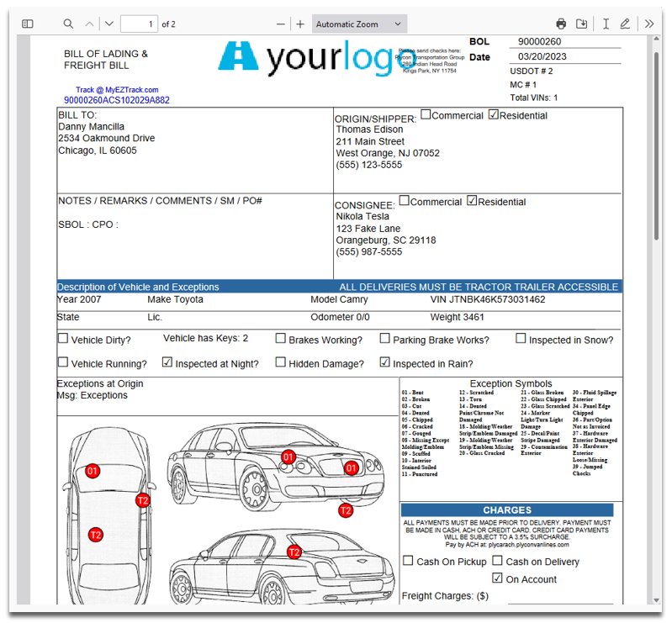Toggle the sidebar panel icon
The height and width of the screenshot is (623, 672).
28,24
